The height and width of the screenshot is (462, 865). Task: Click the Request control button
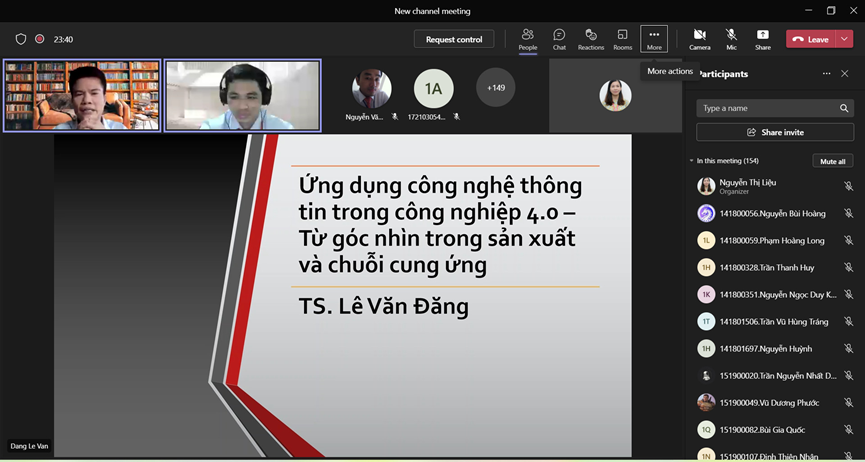(x=454, y=39)
